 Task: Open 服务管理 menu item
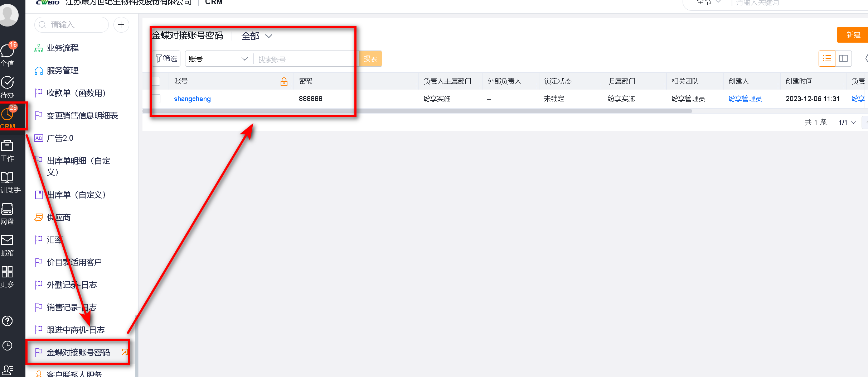click(63, 71)
